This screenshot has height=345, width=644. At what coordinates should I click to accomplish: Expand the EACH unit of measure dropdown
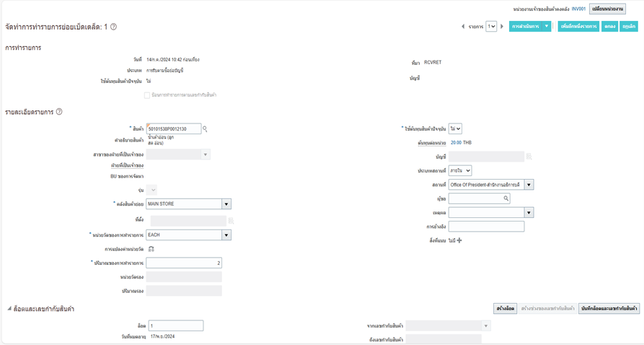226,235
